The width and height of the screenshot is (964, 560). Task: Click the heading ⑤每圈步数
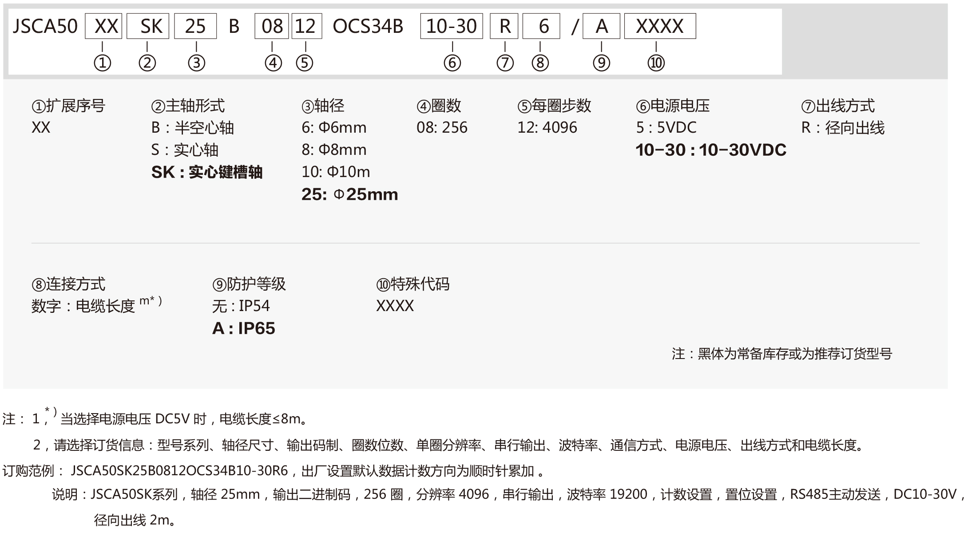pos(554,106)
